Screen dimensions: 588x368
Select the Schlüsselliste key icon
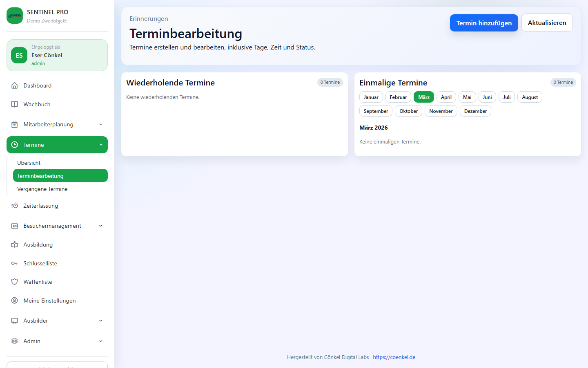(15, 263)
